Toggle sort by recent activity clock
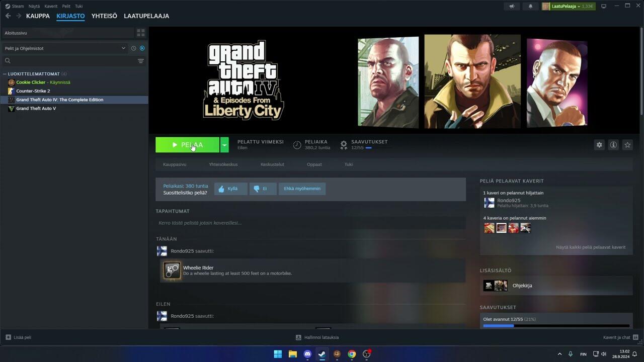The height and width of the screenshot is (362, 644). [133, 48]
